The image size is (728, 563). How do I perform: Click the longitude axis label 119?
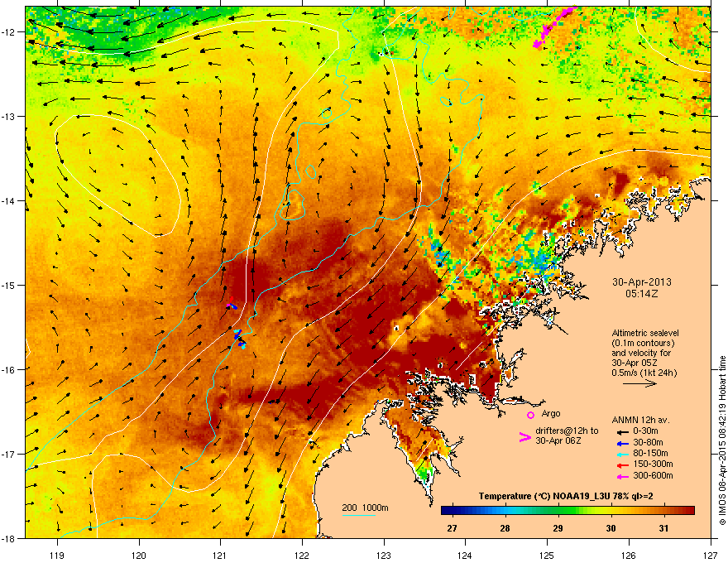click(57, 555)
